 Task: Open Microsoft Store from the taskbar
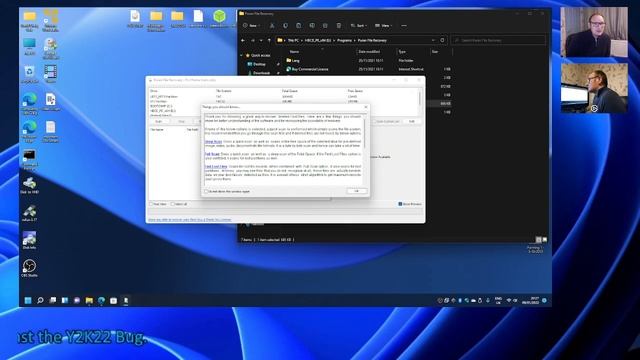coord(113,300)
